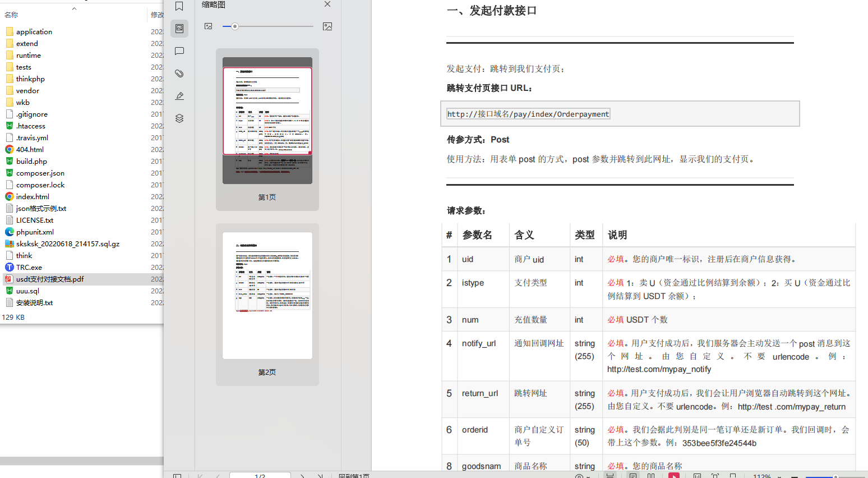
Task: Open the bookmarks panel icon
Action: pos(179,6)
